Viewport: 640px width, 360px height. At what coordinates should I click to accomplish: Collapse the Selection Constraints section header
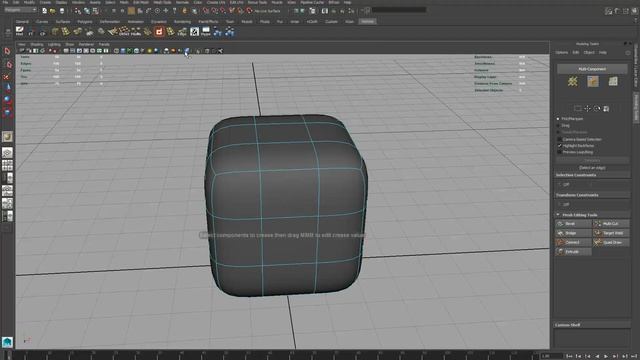(593, 175)
